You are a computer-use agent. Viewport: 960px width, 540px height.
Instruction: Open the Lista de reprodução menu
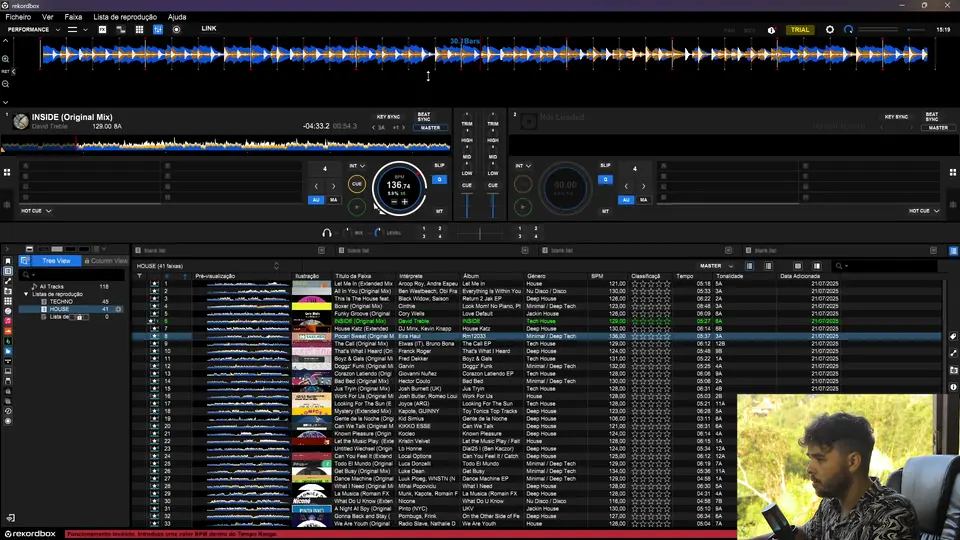[x=125, y=17]
